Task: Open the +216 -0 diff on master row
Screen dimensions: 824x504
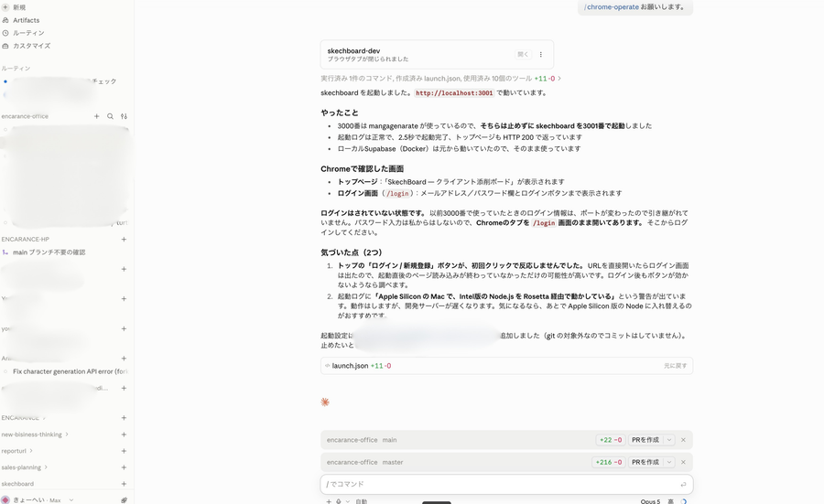Action: tap(609, 462)
